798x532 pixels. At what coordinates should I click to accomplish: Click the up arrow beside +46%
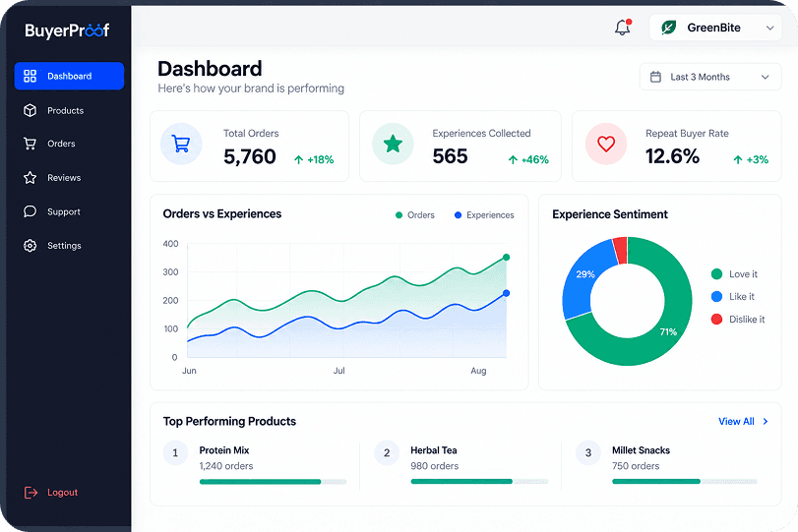(513, 159)
